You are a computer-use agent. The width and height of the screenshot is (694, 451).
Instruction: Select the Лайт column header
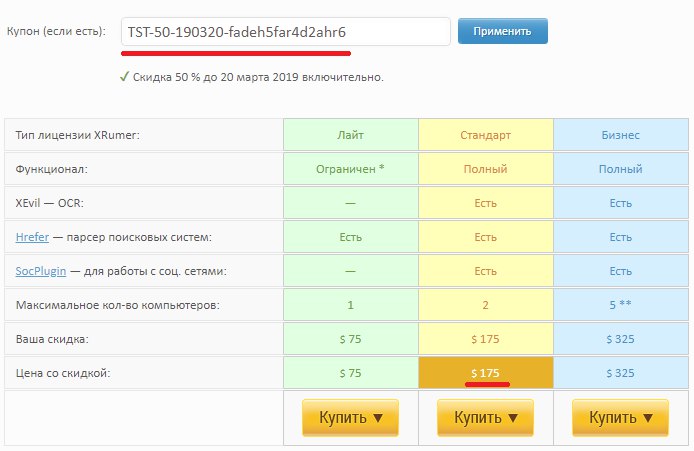pyautogui.click(x=351, y=135)
